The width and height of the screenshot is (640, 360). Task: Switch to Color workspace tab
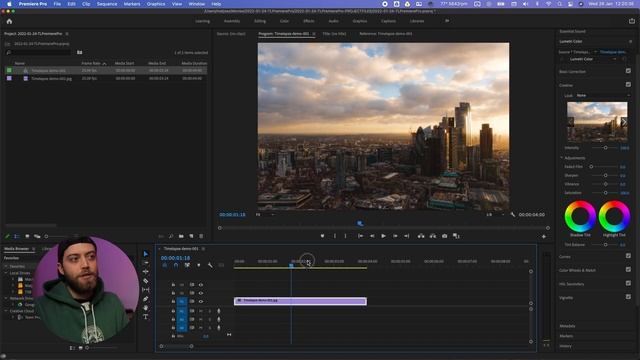(x=284, y=21)
